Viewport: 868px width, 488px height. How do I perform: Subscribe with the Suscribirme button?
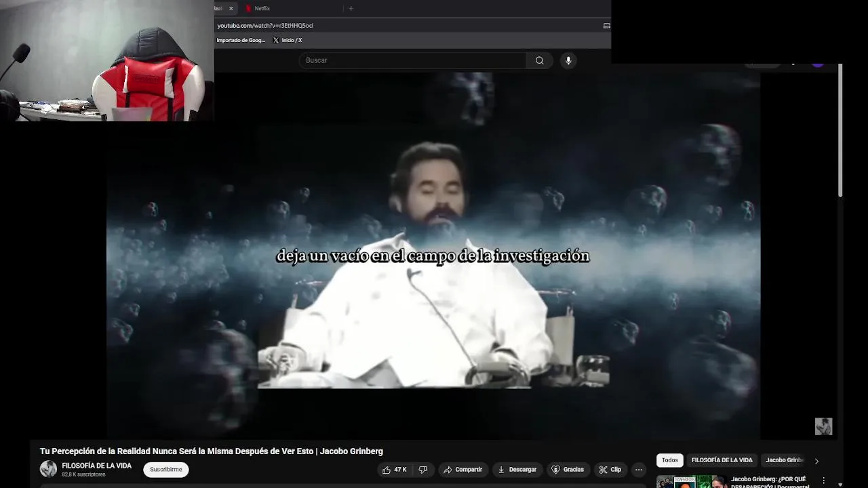pyautogui.click(x=166, y=470)
